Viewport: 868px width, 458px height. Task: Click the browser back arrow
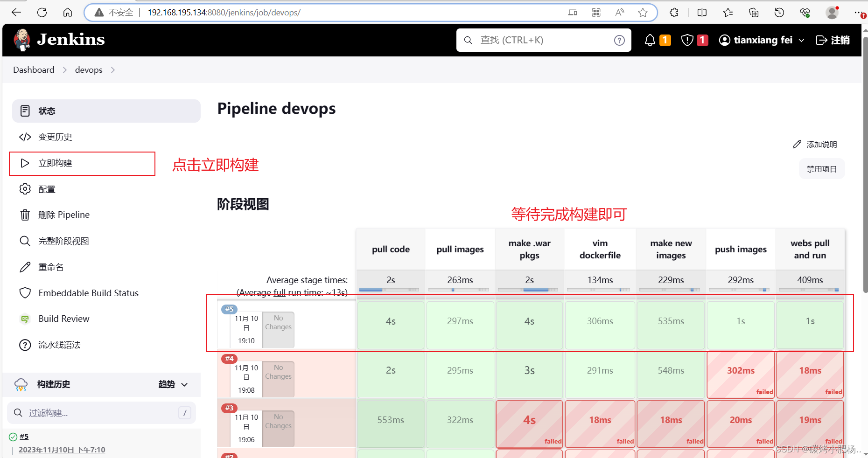point(16,13)
